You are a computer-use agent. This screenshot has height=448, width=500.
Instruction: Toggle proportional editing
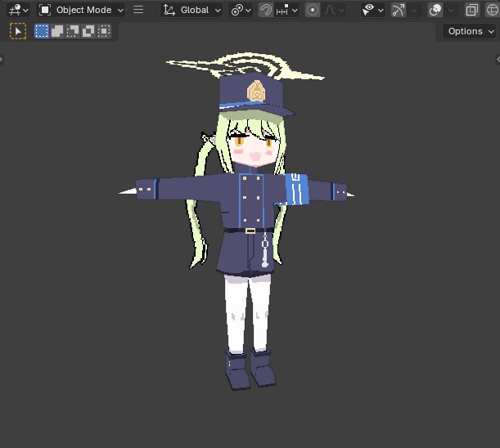coord(312,10)
